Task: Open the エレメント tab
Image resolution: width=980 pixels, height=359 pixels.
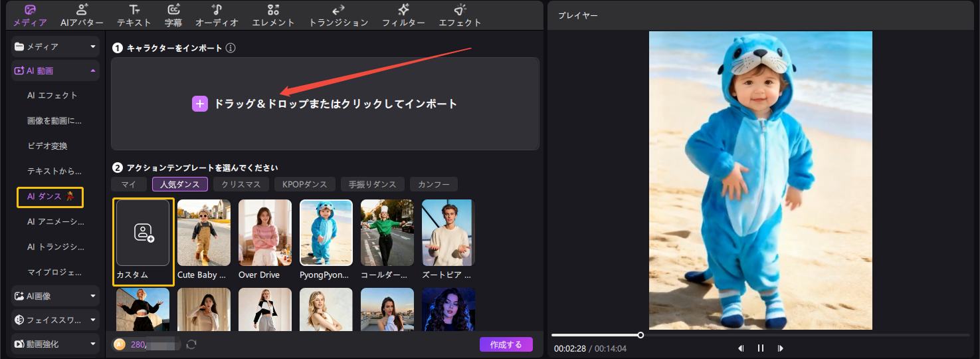Action: (x=273, y=15)
